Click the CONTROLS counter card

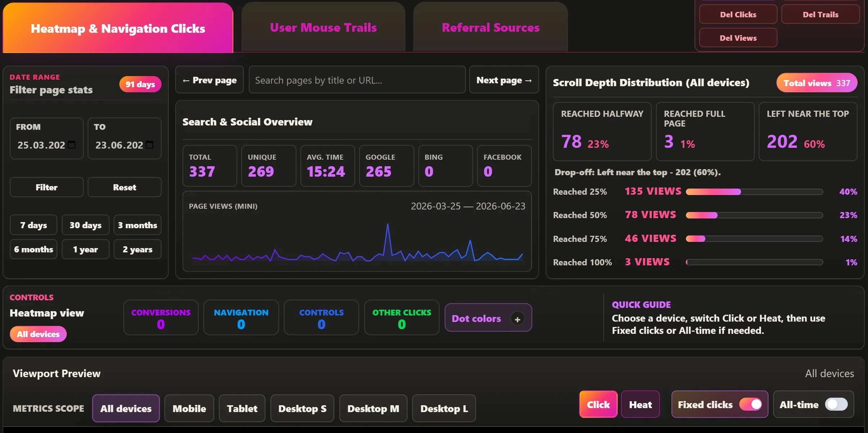point(321,318)
